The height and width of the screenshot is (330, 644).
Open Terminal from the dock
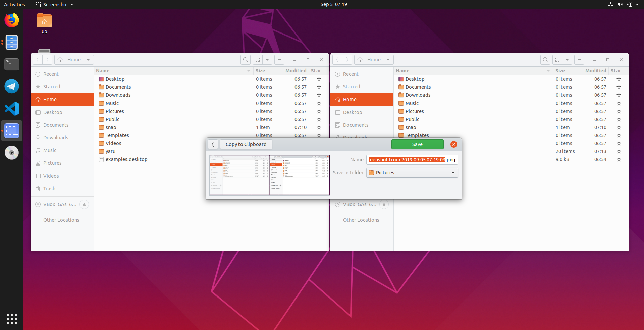pyautogui.click(x=12, y=64)
